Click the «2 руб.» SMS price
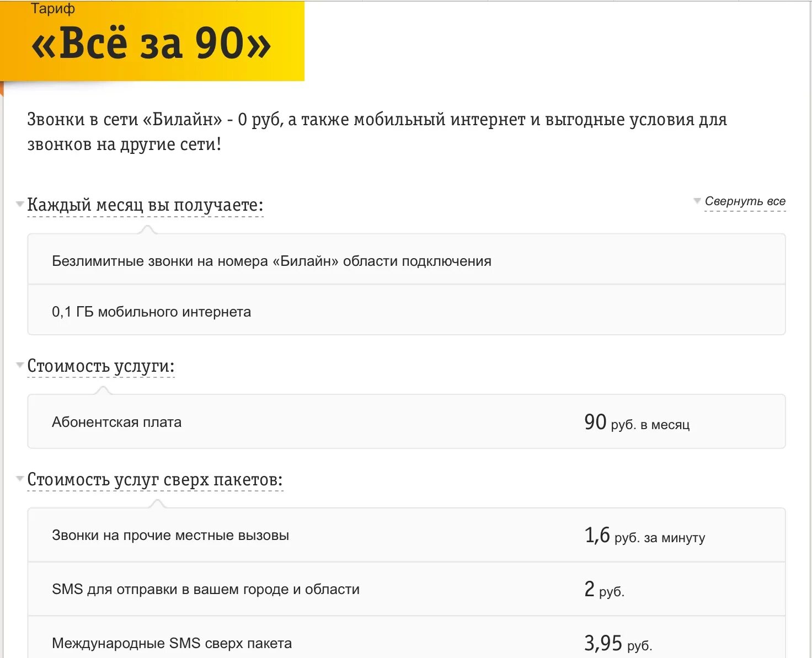The width and height of the screenshot is (812, 658). pos(604,590)
